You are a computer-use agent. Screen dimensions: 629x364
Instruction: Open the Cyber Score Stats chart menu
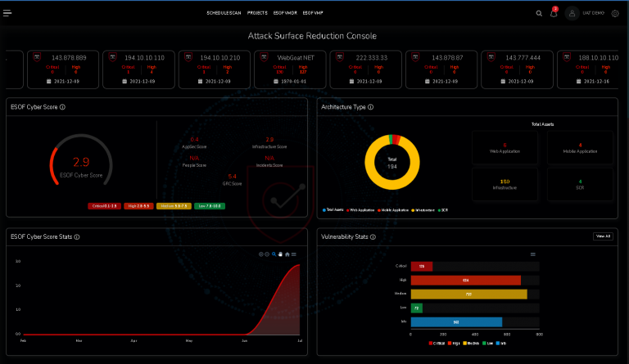(294, 254)
